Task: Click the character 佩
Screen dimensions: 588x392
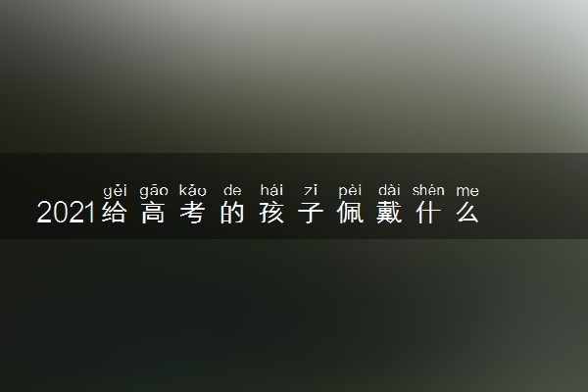Action: (x=350, y=213)
